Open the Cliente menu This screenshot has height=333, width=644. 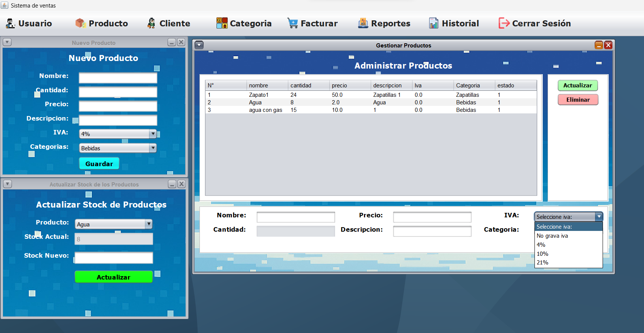click(169, 23)
